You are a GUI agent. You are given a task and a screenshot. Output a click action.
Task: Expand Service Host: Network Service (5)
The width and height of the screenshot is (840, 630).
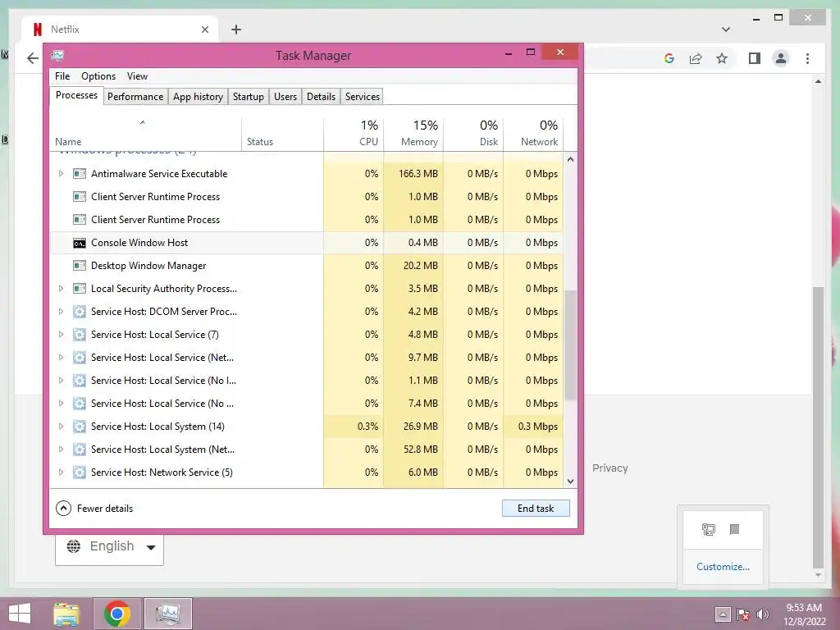pyautogui.click(x=61, y=472)
